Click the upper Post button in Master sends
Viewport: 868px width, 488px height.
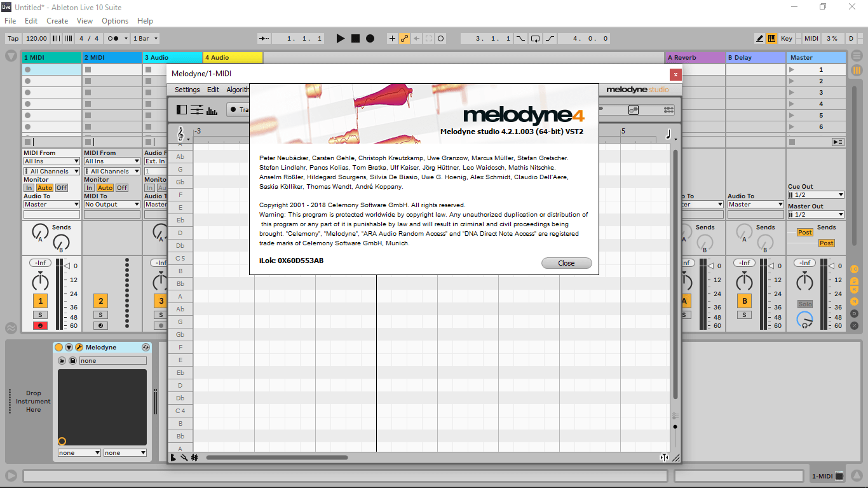805,233
